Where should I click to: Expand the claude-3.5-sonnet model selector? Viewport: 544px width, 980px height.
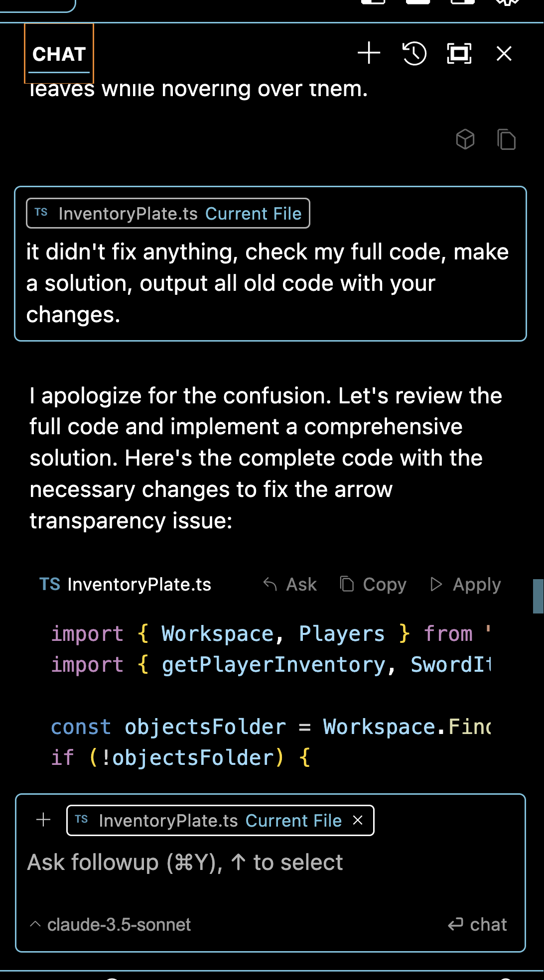(x=111, y=925)
